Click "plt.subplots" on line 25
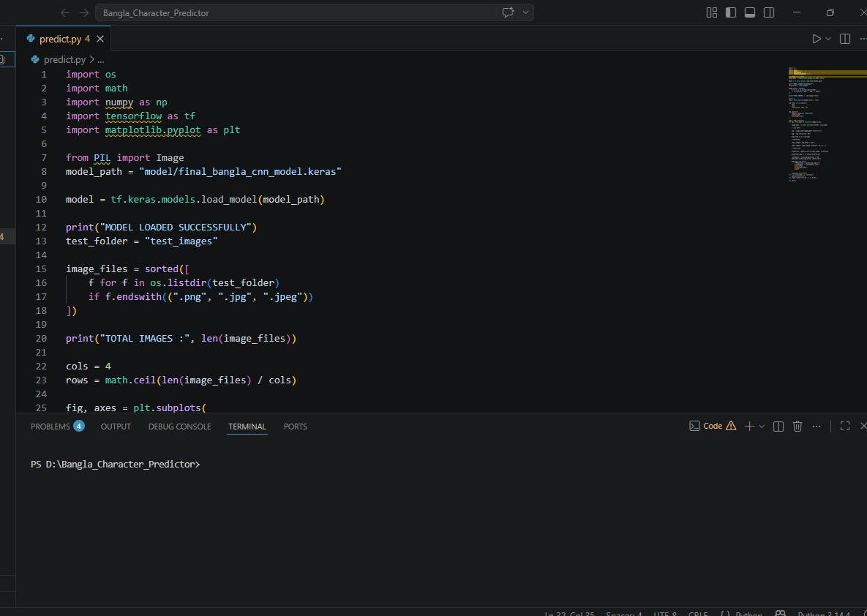867x616 pixels. [x=167, y=407]
